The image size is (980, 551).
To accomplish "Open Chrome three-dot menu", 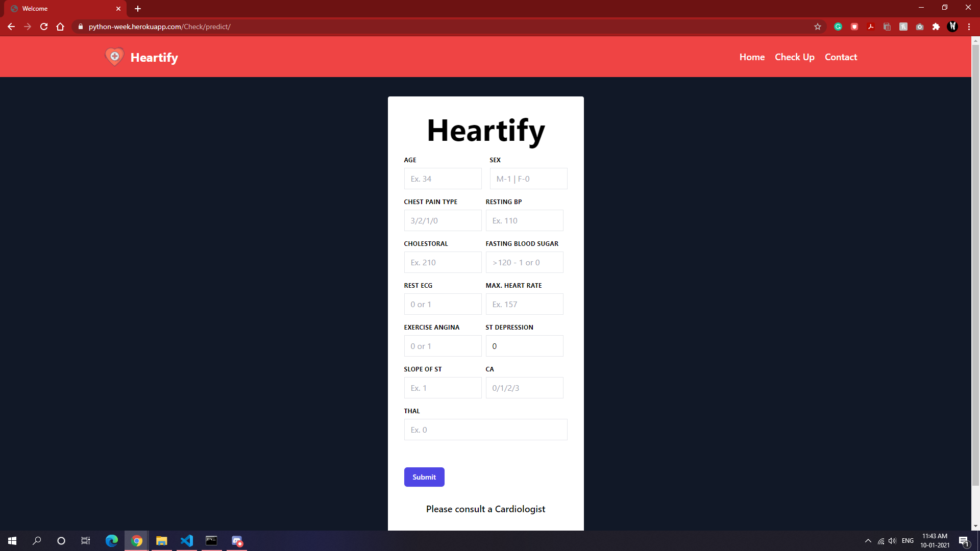I will click(969, 27).
